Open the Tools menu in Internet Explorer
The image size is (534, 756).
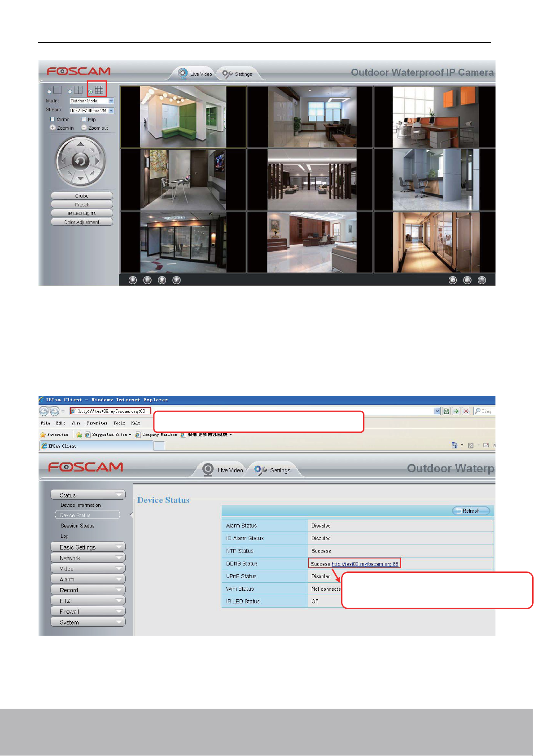click(x=119, y=423)
